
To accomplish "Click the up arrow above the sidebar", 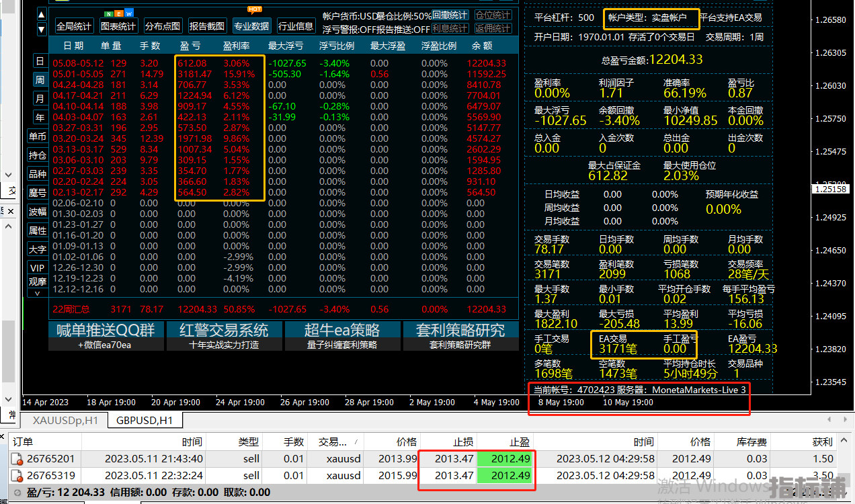I will (40, 15).
